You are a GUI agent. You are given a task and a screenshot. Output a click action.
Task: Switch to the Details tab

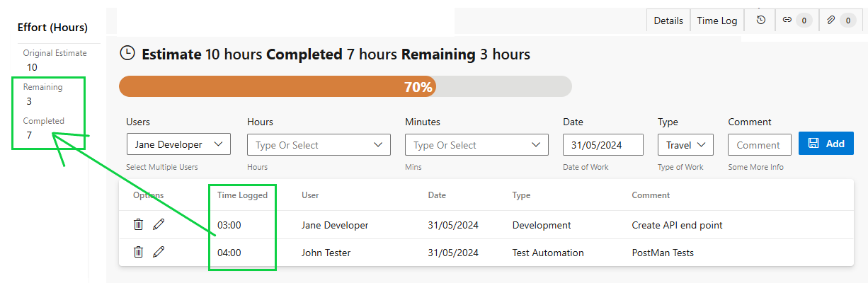[668, 21]
